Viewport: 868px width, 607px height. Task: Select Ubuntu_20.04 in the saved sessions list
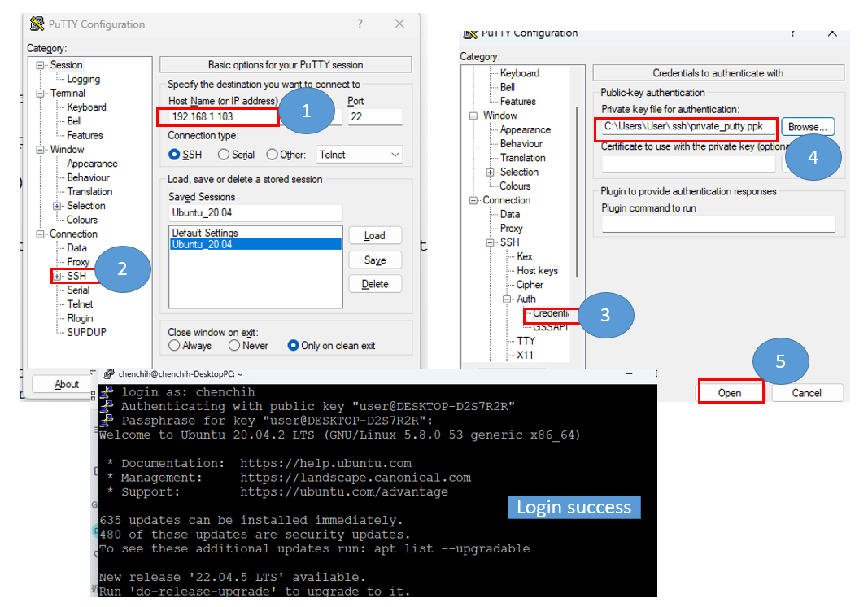pyautogui.click(x=255, y=245)
